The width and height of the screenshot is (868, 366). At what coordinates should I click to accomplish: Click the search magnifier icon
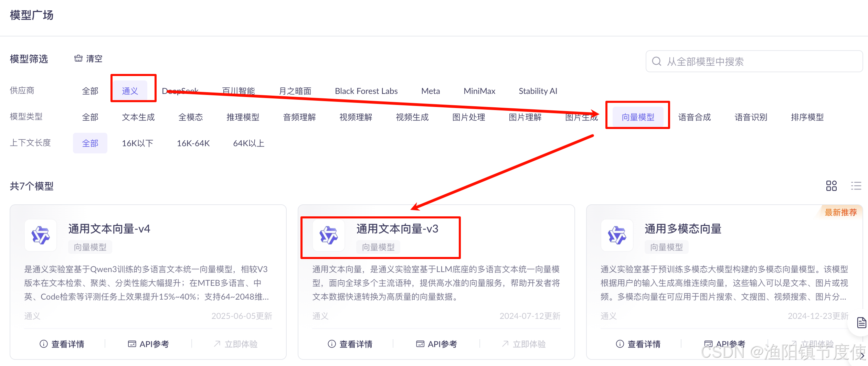[657, 61]
